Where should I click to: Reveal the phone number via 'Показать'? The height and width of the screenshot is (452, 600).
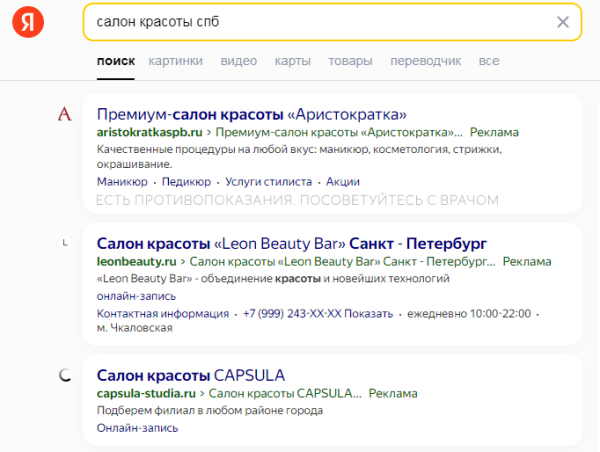point(368,313)
